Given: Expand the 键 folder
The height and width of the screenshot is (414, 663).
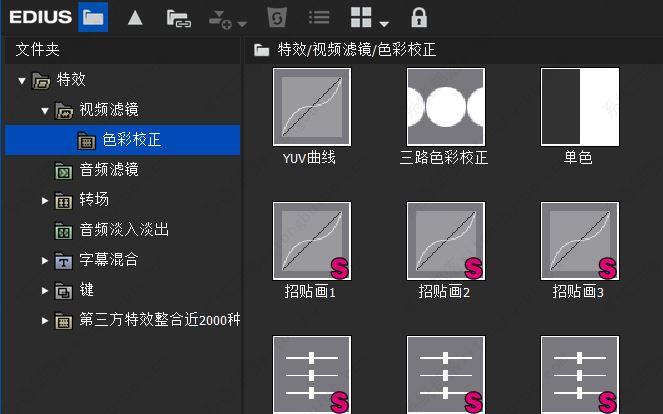Looking at the screenshot, I should (45, 291).
